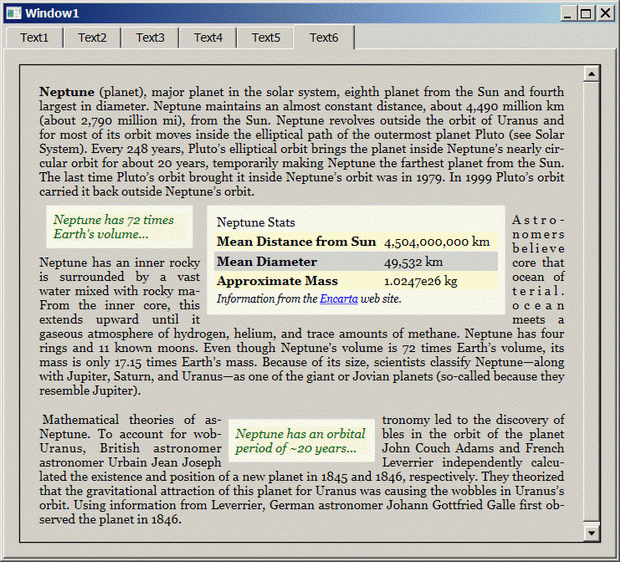
Task: Click the "Neptune has 72 times Earth's volume" callout
Action: point(113,227)
